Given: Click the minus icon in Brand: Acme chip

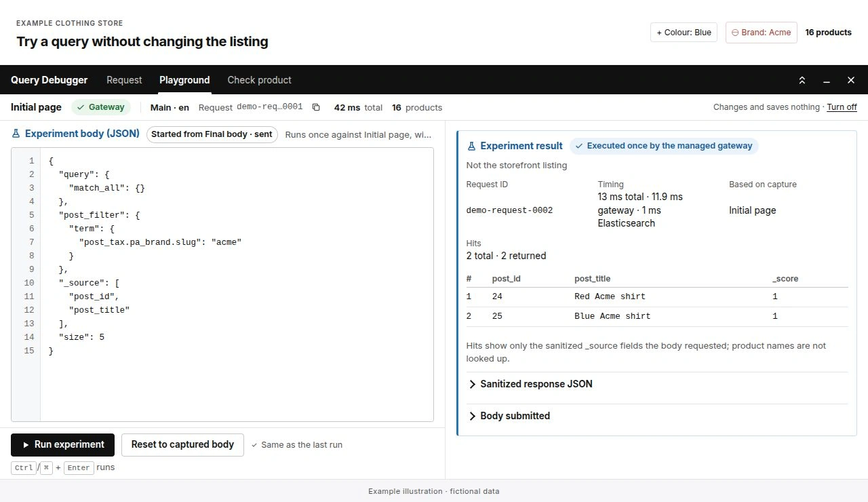Looking at the screenshot, I should pyautogui.click(x=735, y=33).
